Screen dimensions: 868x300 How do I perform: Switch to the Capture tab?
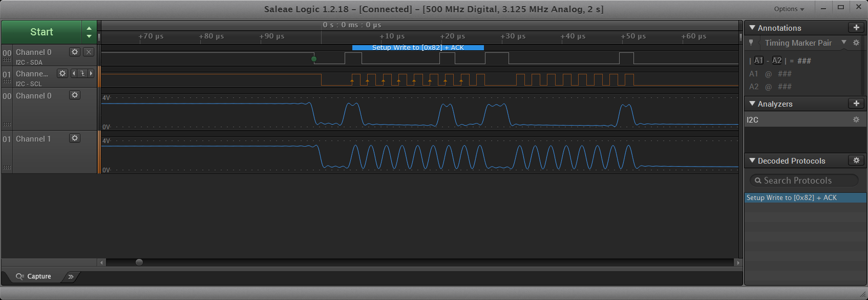[34, 276]
